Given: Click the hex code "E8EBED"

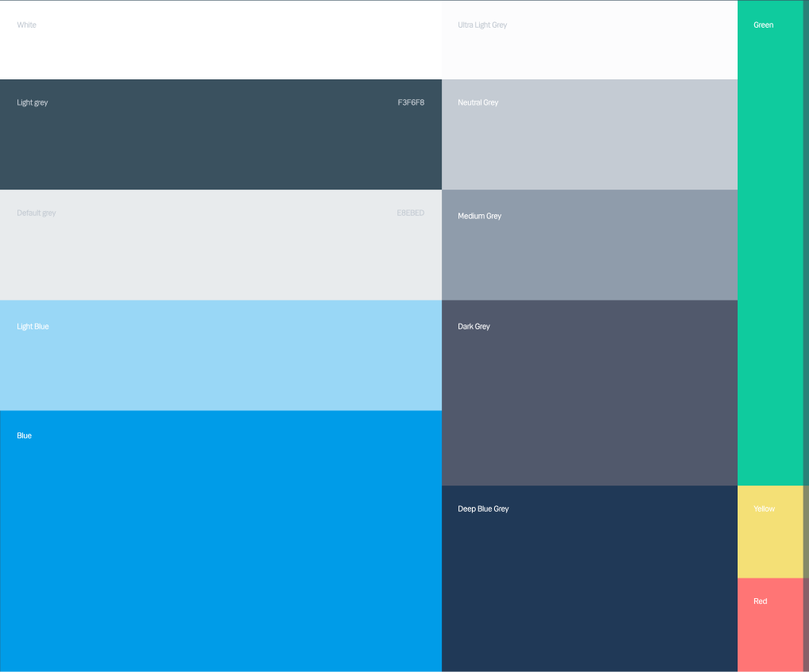Looking at the screenshot, I should (x=411, y=213).
